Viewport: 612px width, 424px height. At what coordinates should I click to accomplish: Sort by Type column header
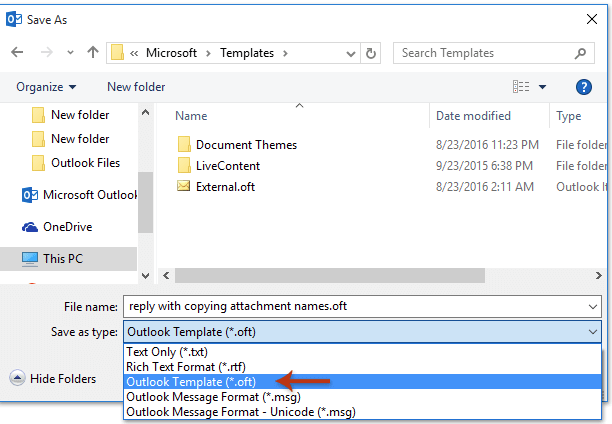point(568,116)
